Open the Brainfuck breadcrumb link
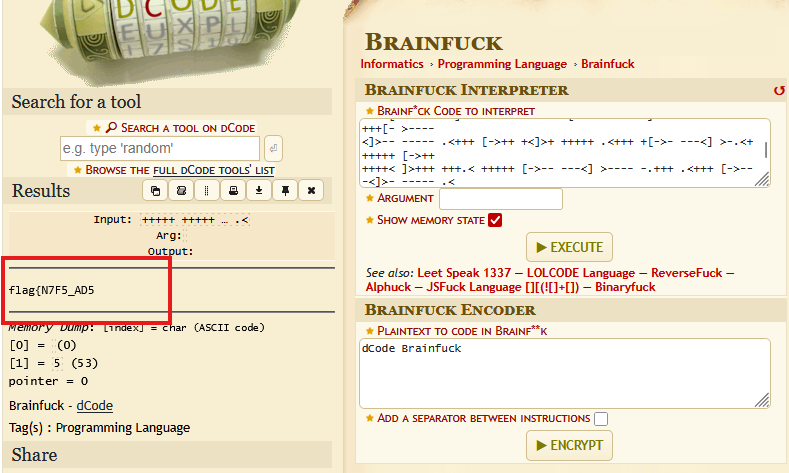 point(608,64)
